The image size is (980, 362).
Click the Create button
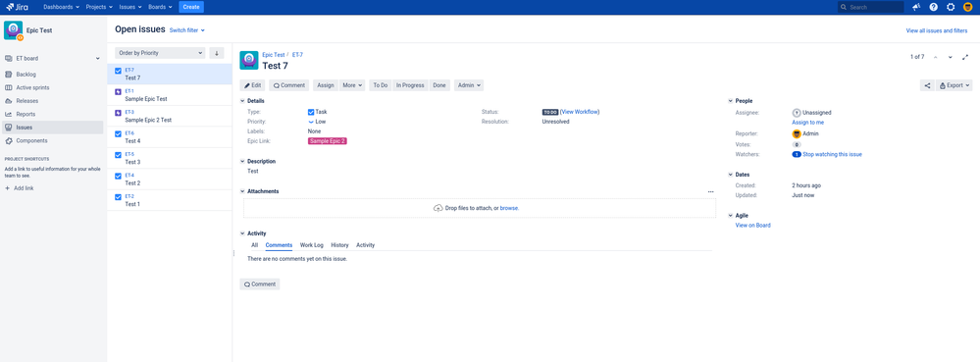[191, 7]
